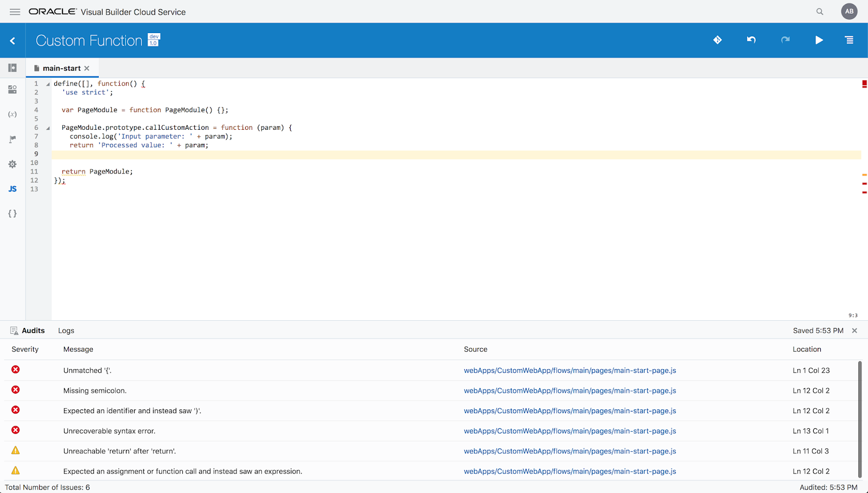868x493 pixels.
Task: Open the Git repository icon in the toolbar
Action: click(717, 40)
